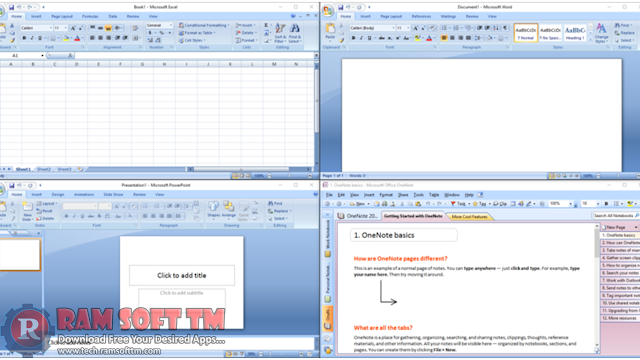The image size is (640, 360).
Task: Toggle Bold in the Word Font group
Action: tap(353, 38)
